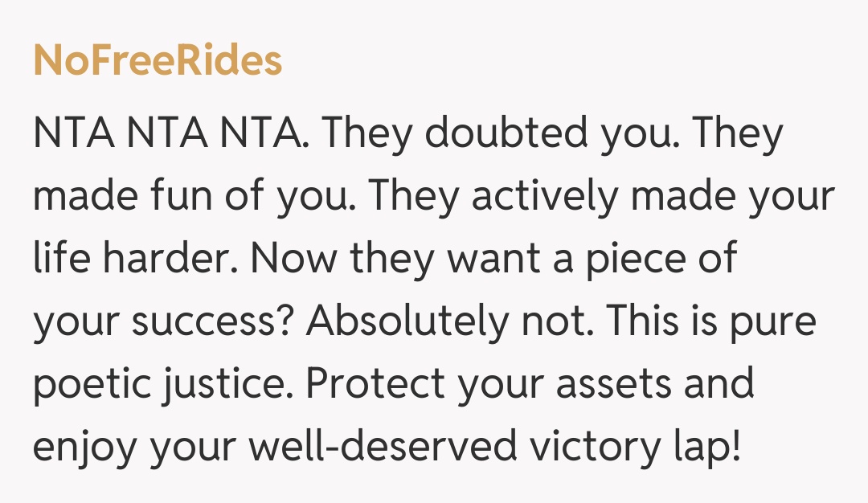
Task: Click the phrase "made fun of you"
Action: click(x=185, y=198)
